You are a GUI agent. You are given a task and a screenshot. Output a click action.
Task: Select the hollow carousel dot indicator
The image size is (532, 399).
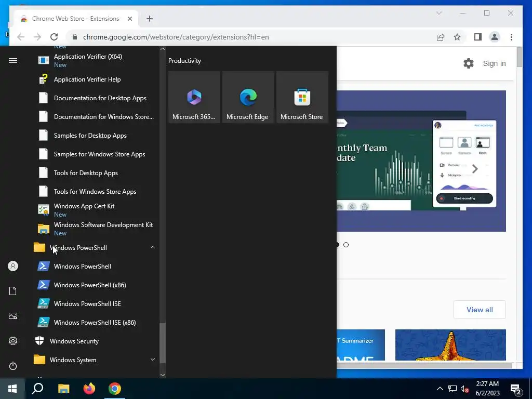click(345, 245)
